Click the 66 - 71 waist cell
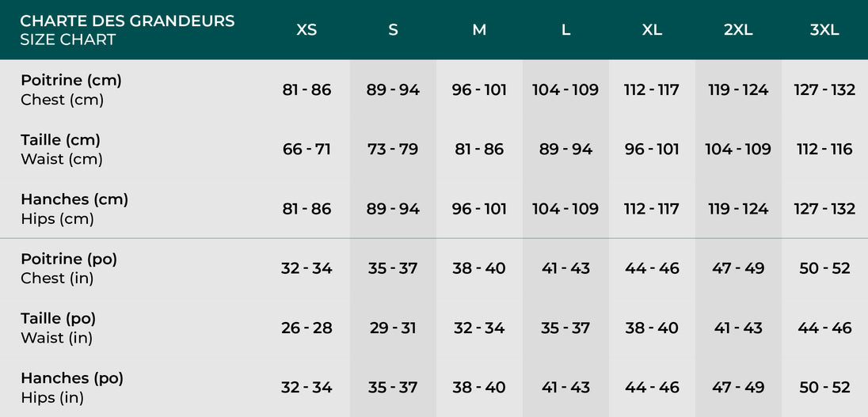The width and height of the screenshot is (868, 417). [306, 149]
